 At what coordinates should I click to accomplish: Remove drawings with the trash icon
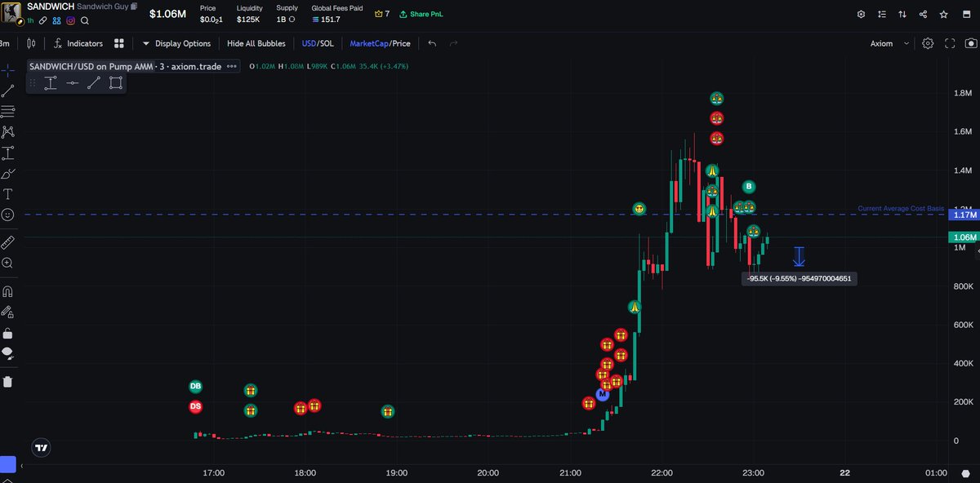[x=8, y=381]
